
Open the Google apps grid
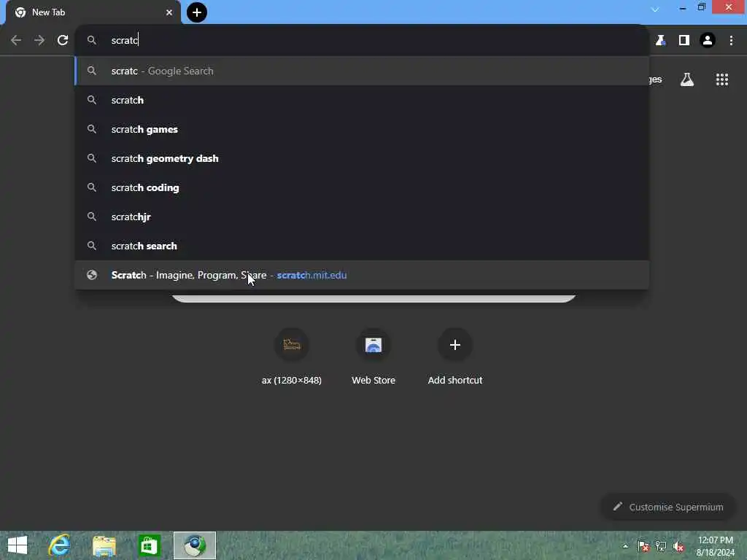click(722, 79)
